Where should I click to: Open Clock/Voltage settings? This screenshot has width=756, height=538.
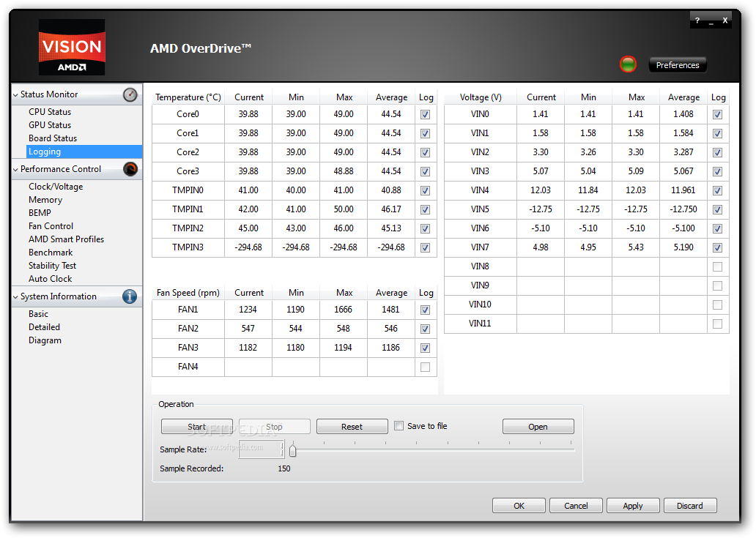[56, 187]
